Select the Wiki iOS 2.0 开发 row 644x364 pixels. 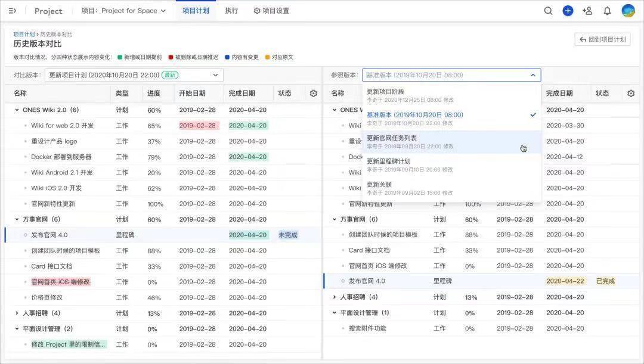pos(163,188)
